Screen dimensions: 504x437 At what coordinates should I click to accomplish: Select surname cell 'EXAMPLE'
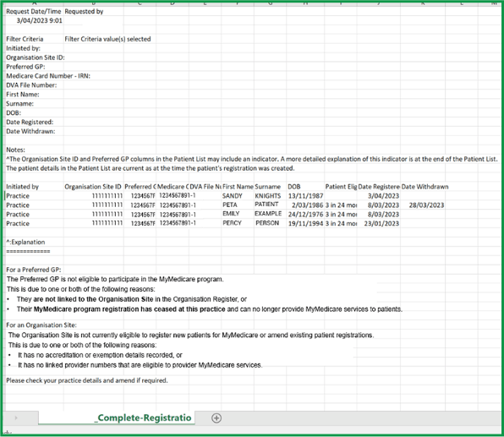tap(268, 214)
